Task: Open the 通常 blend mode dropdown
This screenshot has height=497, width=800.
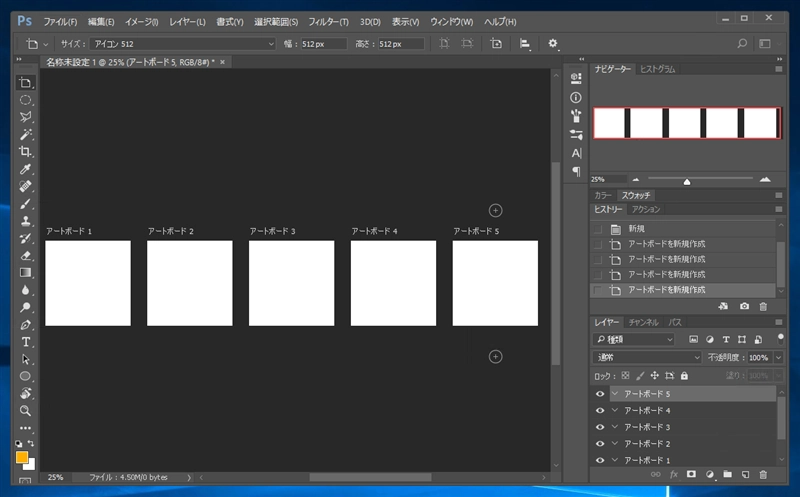Action: tap(648, 357)
